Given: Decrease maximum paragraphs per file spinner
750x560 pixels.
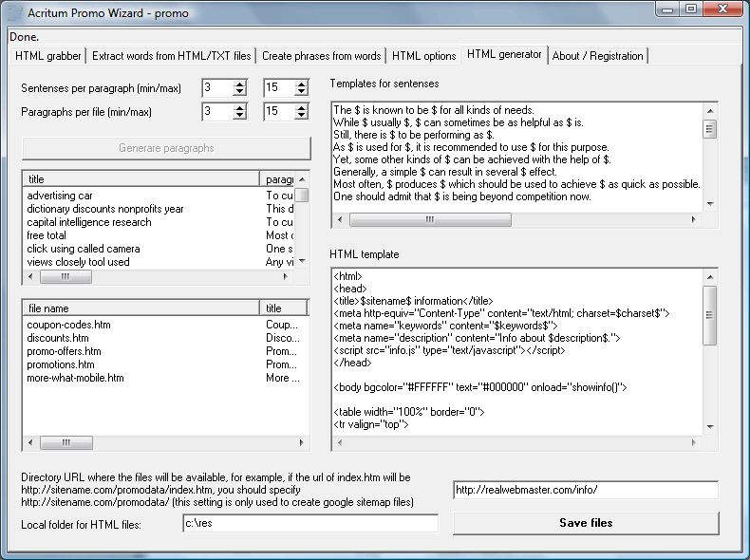Looking at the screenshot, I should 301,116.
